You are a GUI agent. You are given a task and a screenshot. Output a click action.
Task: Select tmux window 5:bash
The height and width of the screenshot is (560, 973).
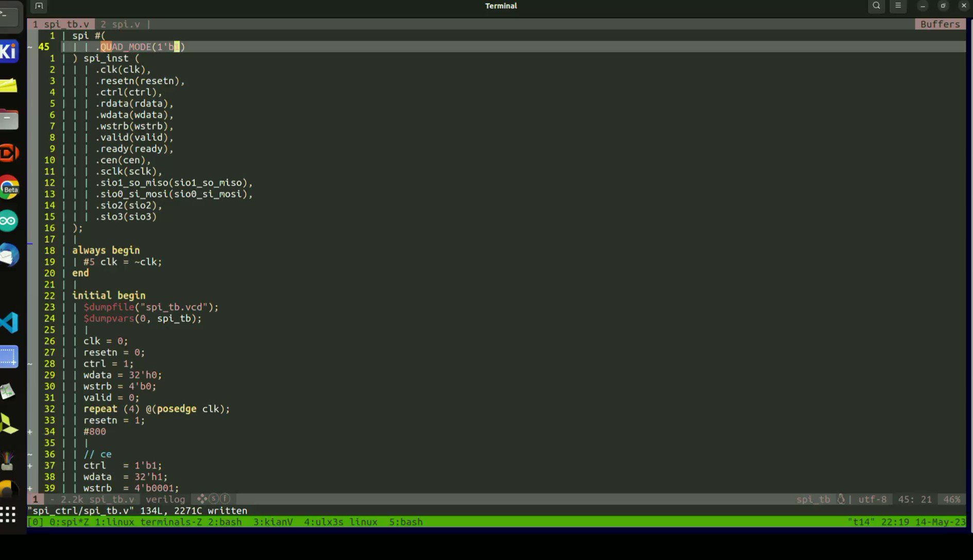click(406, 522)
